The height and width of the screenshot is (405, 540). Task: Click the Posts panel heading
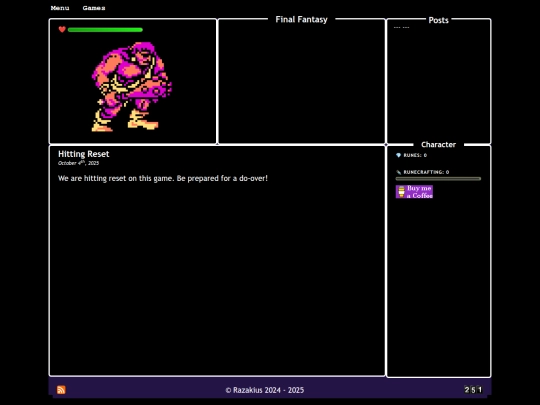(x=438, y=20)
